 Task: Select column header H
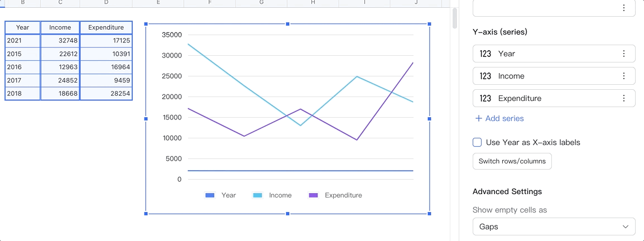point(313,3)
